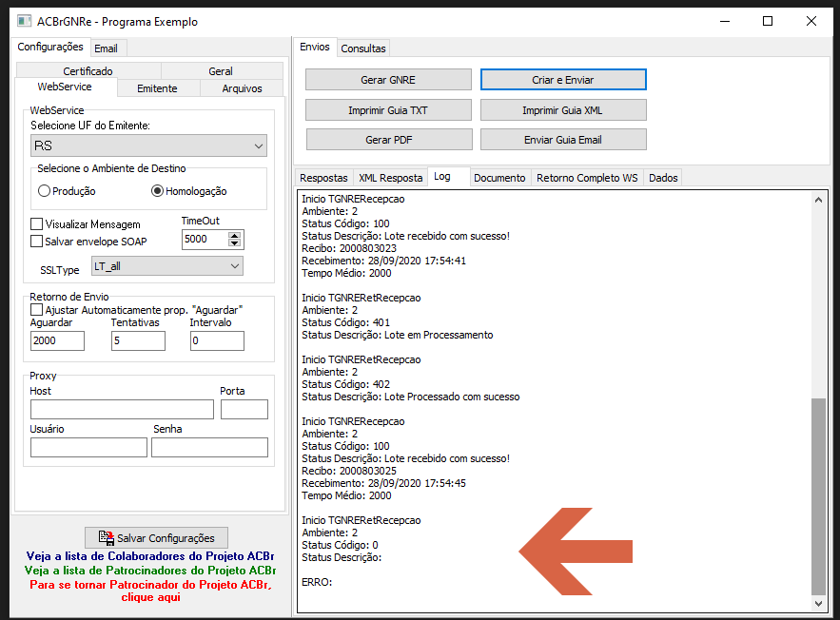The image size is (840, 620).
Task: Click the Salvar Configurações button
Action: tap(156, 537)
